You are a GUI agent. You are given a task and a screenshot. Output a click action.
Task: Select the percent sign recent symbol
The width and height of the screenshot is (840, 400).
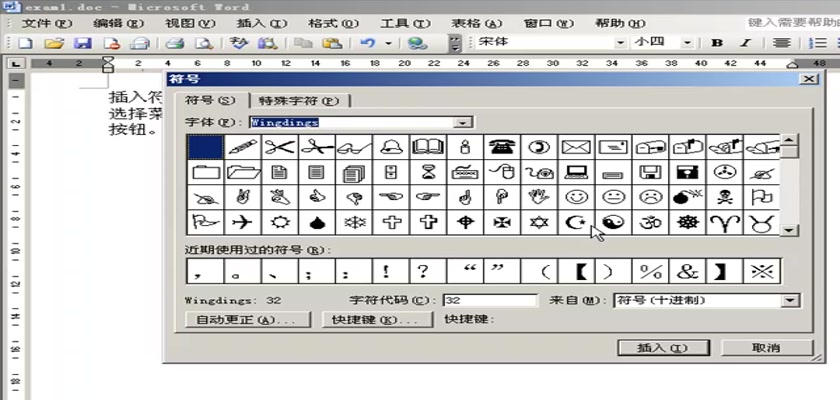click(650, 271)
